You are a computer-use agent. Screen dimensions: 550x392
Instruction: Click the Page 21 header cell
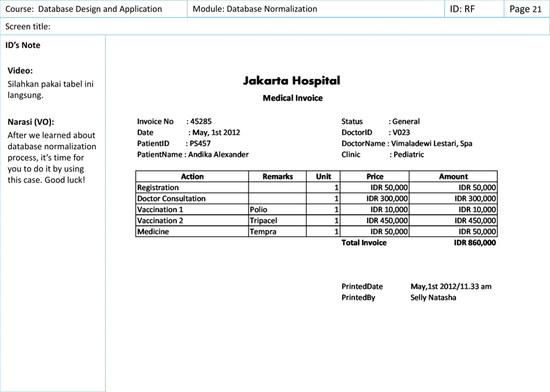click(527, 9)
